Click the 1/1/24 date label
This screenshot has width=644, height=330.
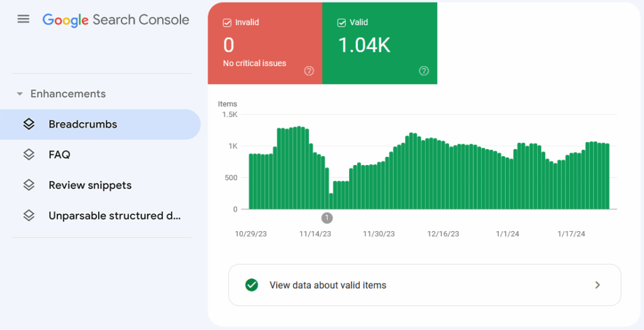coord(508,234)
